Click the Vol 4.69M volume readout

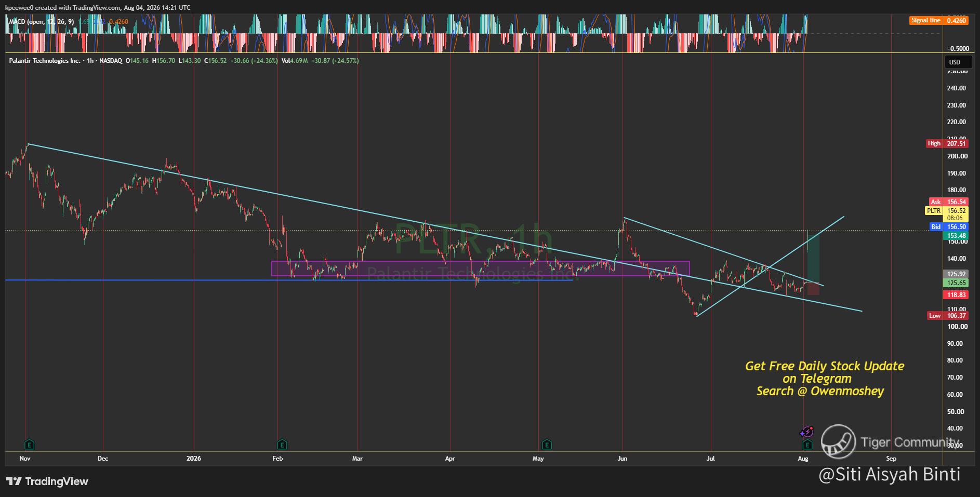(x=295, y=61)
